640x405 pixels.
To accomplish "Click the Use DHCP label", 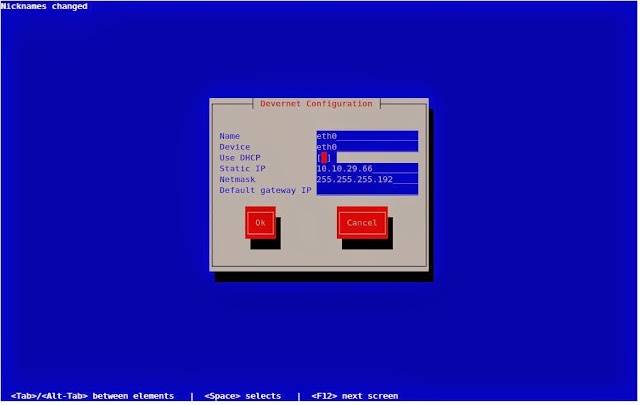I will coord(240,158).
